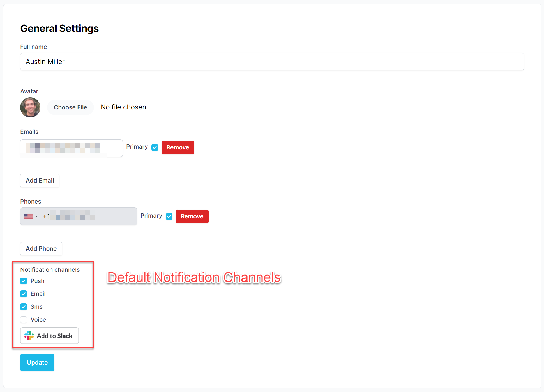Uncheck the Email notification checkbox
This screenshot has height=392, width=544.
coord(24,294)
